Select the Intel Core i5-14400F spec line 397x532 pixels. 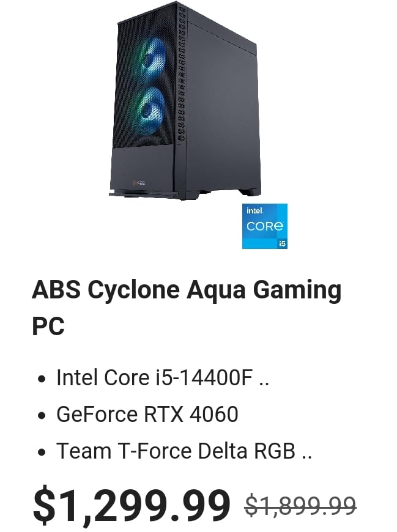(163, 377)
